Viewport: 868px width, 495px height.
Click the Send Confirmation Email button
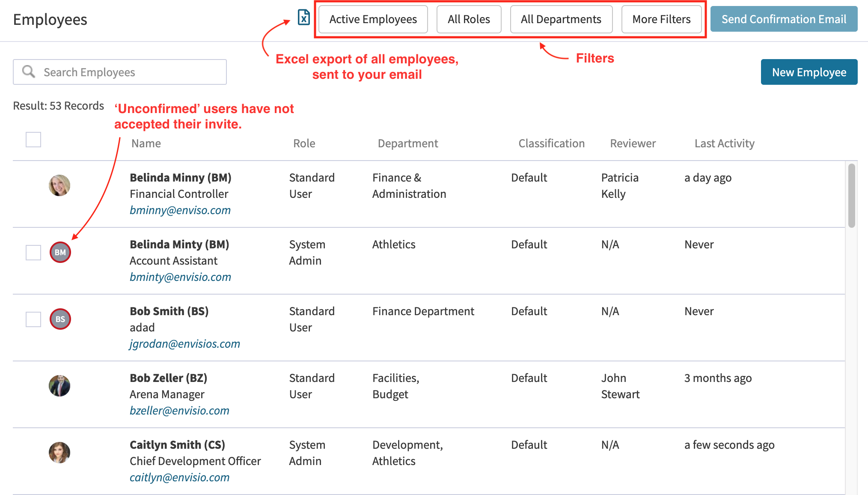click(784, 19)
